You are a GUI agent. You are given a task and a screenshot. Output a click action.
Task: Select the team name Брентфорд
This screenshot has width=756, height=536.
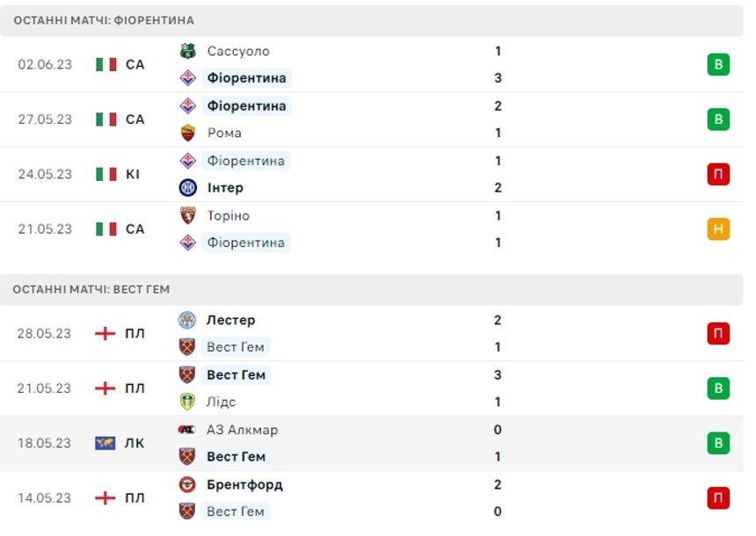pyautogui.click(x=244, y=484)
